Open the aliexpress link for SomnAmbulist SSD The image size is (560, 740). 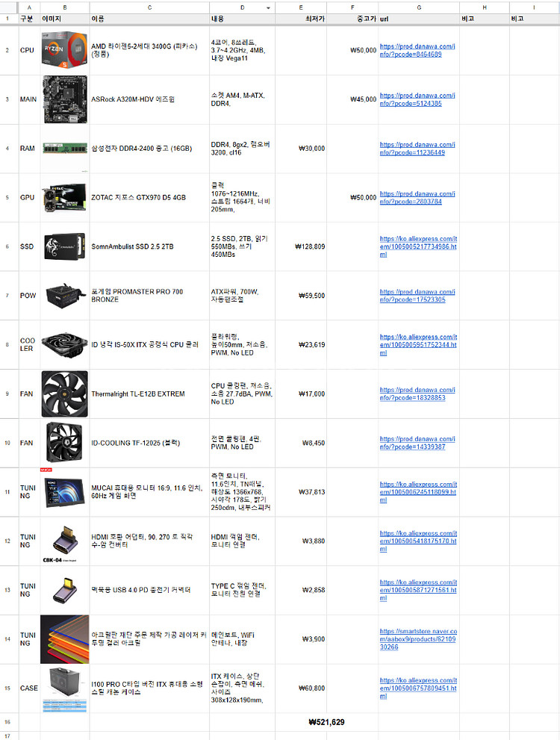coord(418,246)
